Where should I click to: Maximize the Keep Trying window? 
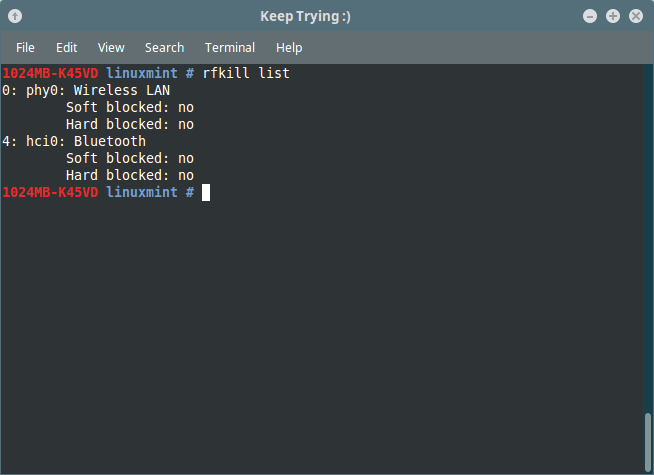click(x=613, y=16)
